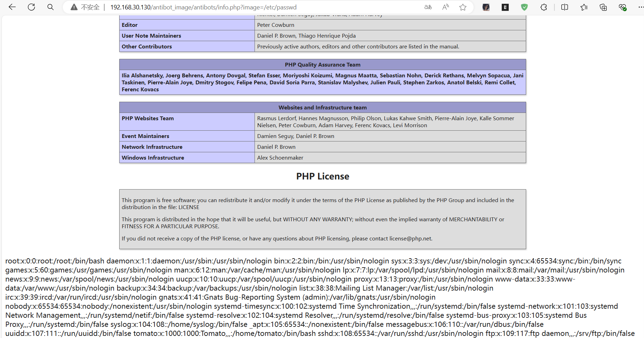Select the Windows Infrastructure label
644x338 pixels.
pyautogui.click(x=153, y=158)
